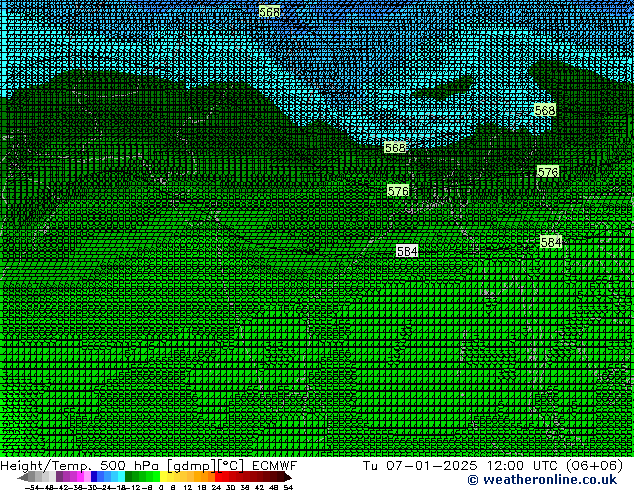The width and height of the screenshot is (634, 490).
Task: Click the 'Height/Temp. 500 hPa' map title
Action: tap(80, 465)
